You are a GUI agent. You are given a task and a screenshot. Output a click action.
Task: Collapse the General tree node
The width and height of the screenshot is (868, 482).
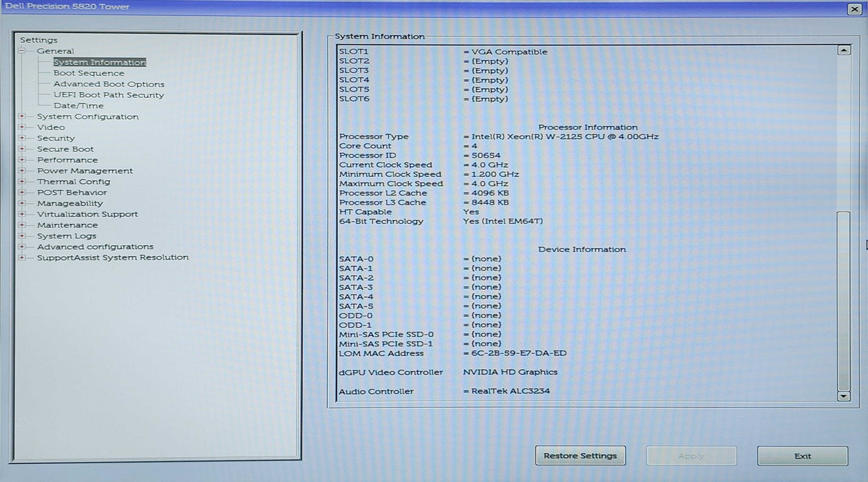22,51
